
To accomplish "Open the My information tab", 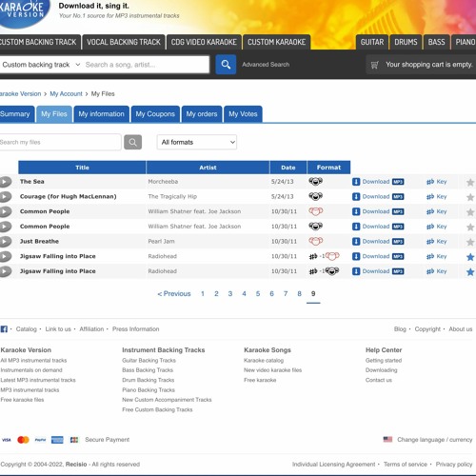I will click(x=101, y=114).
